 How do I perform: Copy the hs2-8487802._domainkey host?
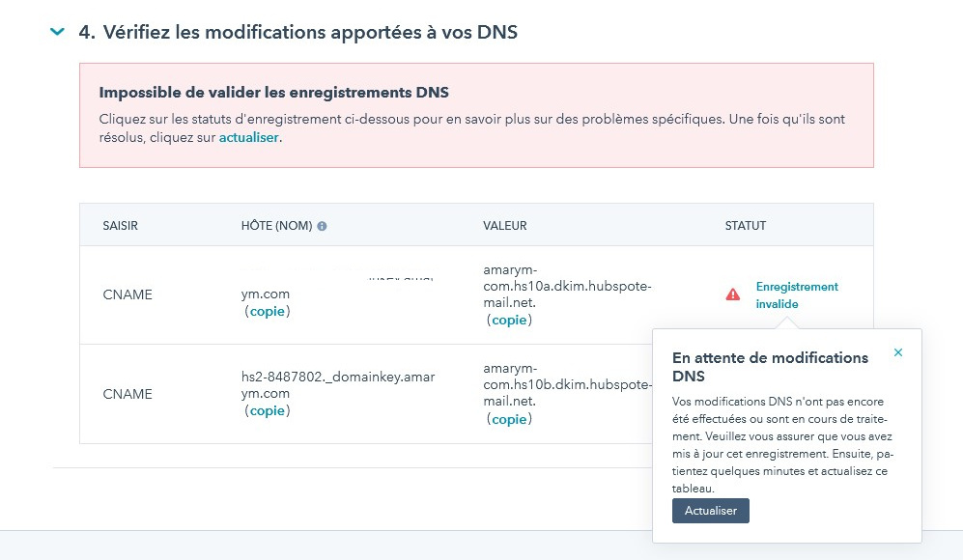[x=268, y=410]
